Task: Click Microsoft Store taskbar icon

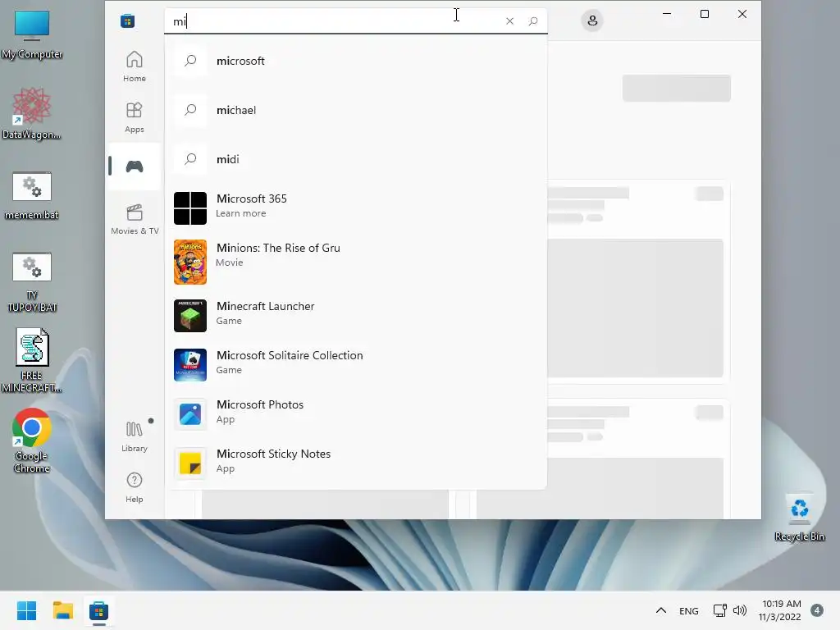Action: 98,610
